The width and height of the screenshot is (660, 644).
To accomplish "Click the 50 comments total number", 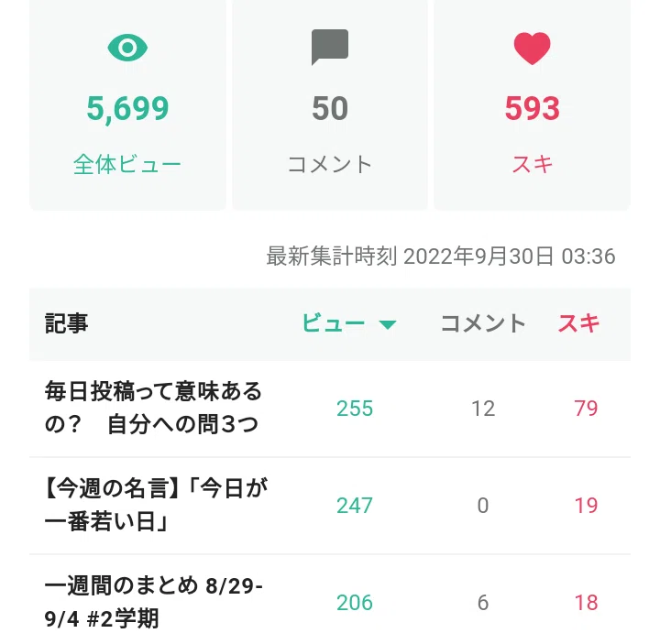I will point(330,108).
